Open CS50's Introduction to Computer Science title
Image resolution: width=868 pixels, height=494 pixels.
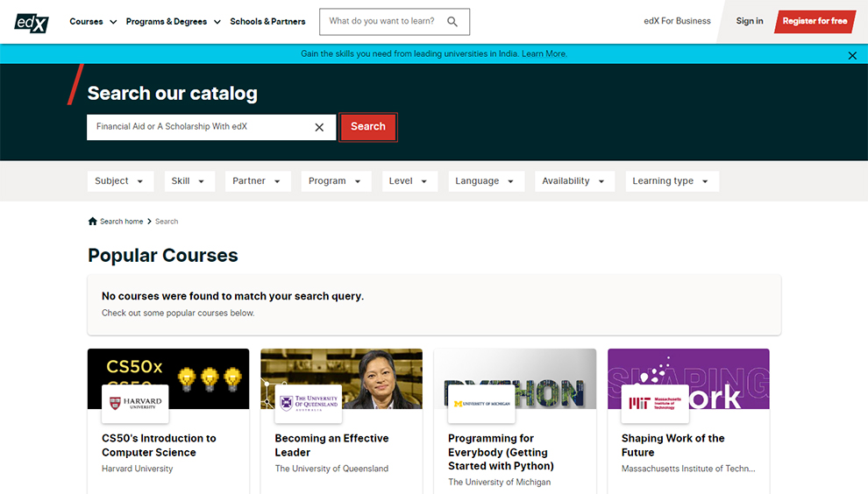(x=159, y=445)
